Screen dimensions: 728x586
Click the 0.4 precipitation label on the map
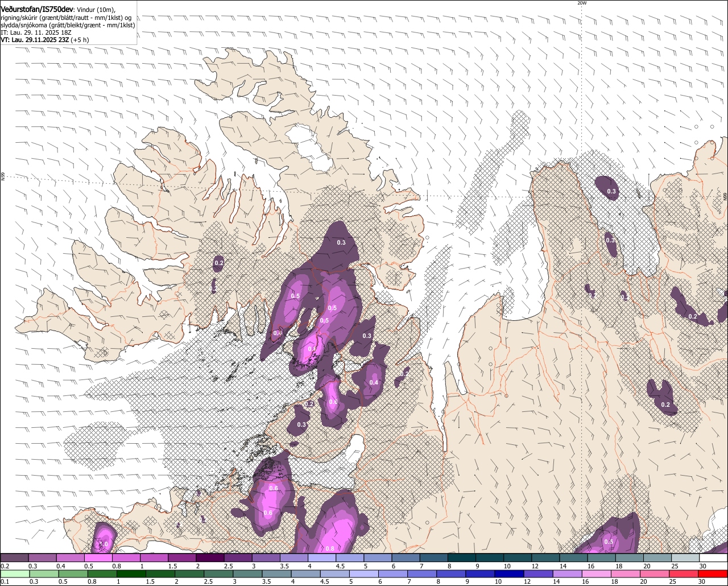(374, 382)
